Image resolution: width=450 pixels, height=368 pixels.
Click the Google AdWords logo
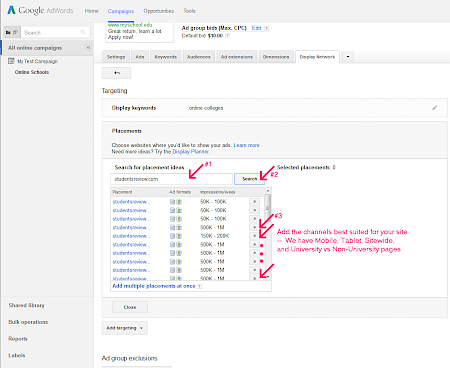coord(40,10)
